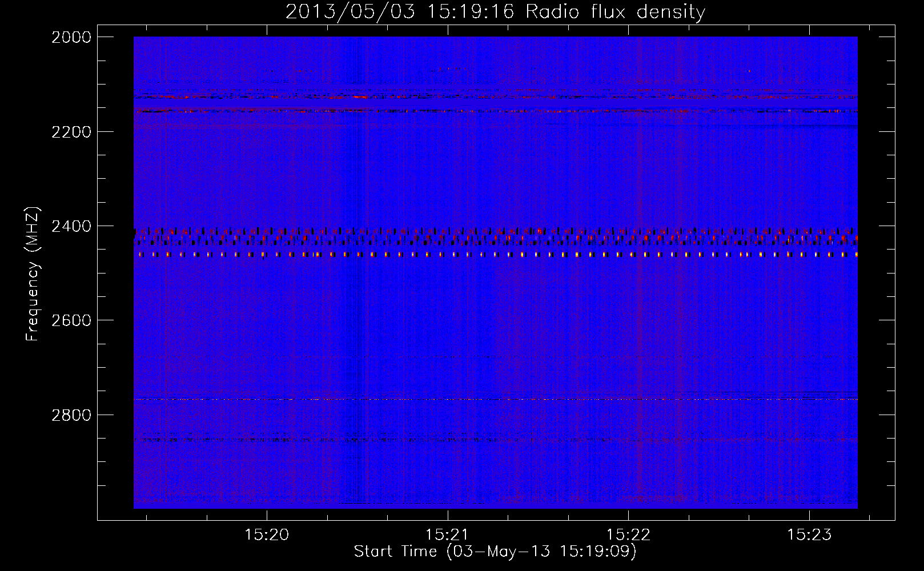Click the 15:21 time axis label

(448, 535)
